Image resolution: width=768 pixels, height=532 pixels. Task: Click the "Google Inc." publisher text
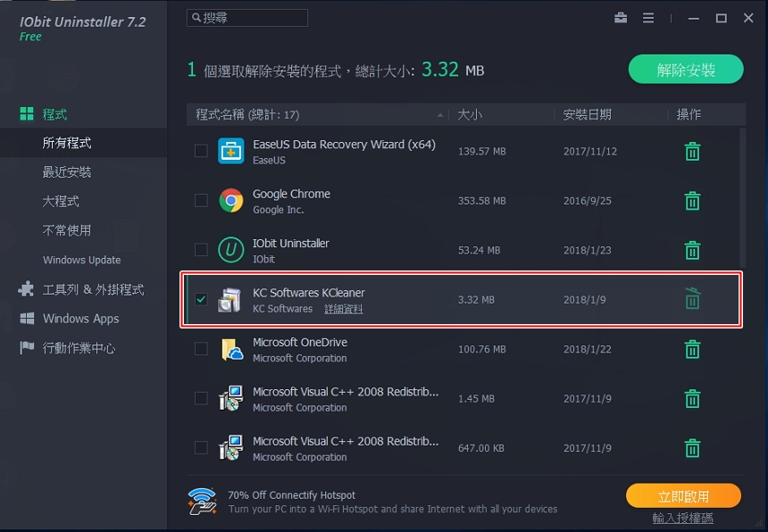[x=279, y=210]
